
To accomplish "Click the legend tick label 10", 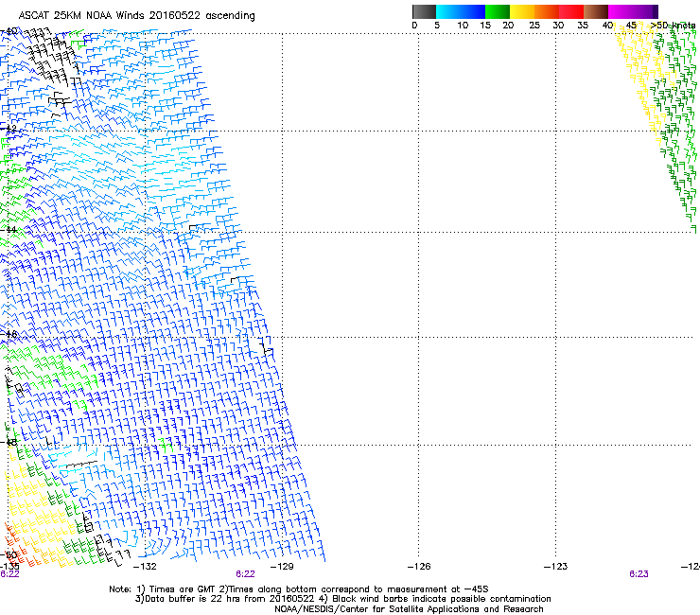I will [463, 26].
